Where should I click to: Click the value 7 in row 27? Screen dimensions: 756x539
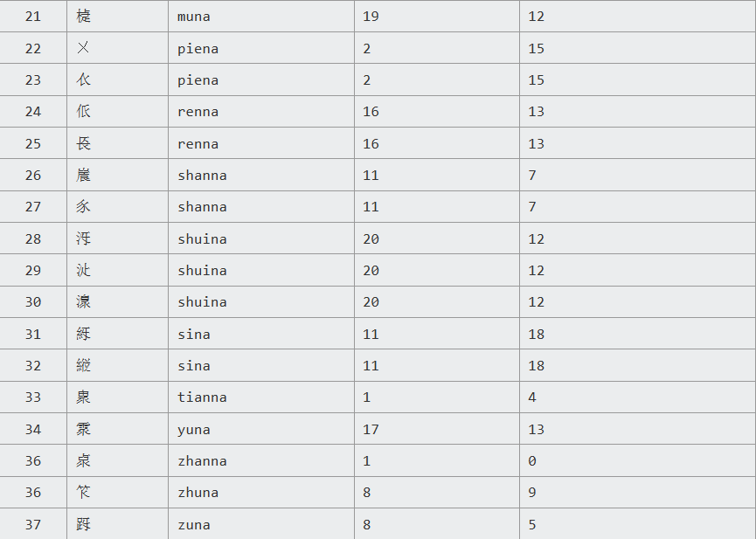click(532, 207)
